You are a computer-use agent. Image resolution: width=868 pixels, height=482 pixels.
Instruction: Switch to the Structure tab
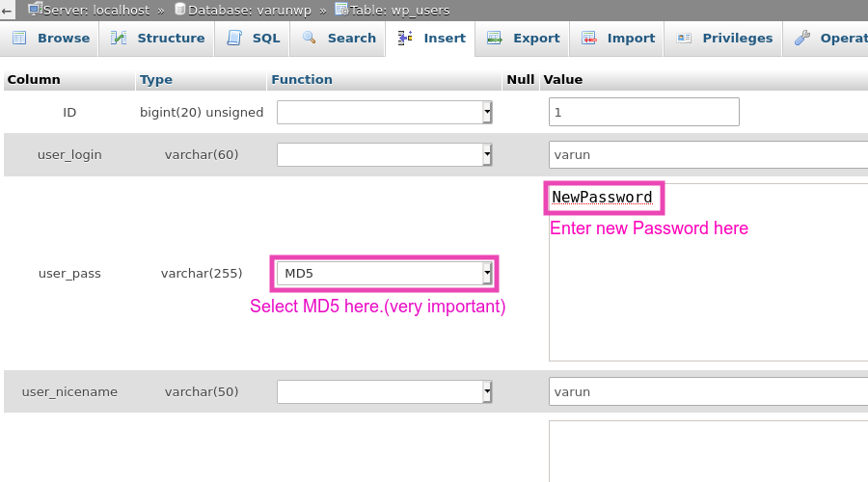(x=170, y=39)
